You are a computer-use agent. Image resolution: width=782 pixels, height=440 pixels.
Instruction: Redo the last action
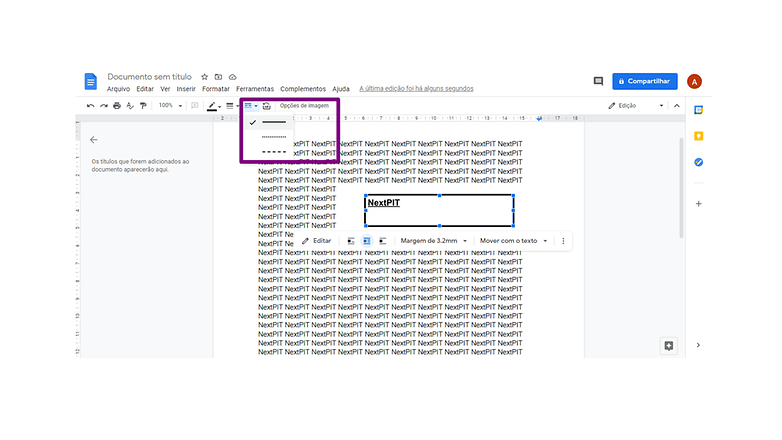[x=104, y=106]
